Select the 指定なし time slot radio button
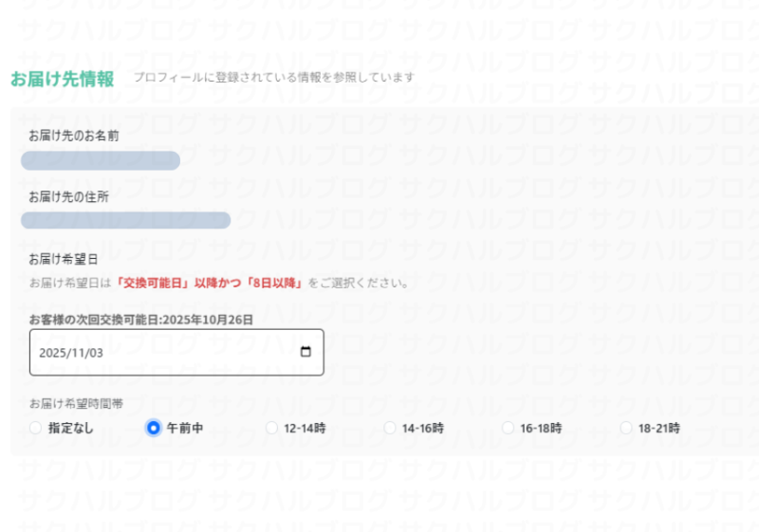 tap(36, 428)
